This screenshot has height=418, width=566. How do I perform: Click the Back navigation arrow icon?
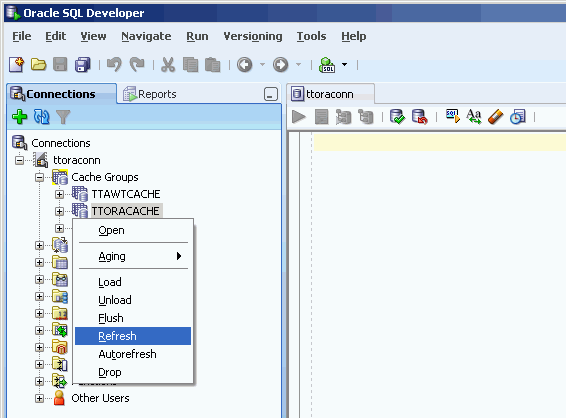(245, 65)
